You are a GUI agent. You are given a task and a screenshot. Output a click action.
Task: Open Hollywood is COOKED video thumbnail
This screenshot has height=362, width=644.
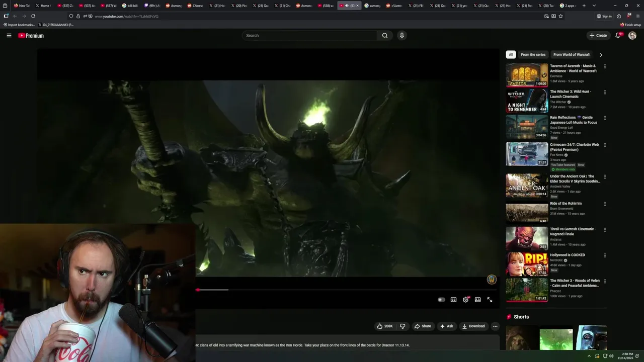[x=527, y=264]
